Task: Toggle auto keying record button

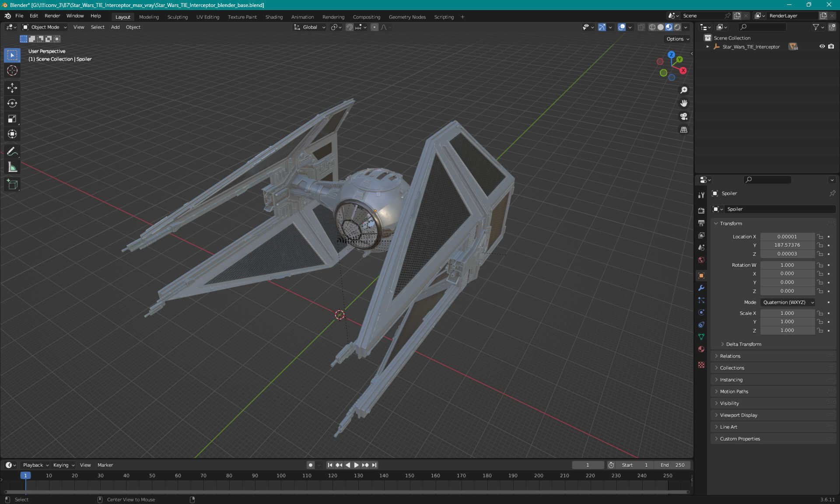Action: [310, 465]
